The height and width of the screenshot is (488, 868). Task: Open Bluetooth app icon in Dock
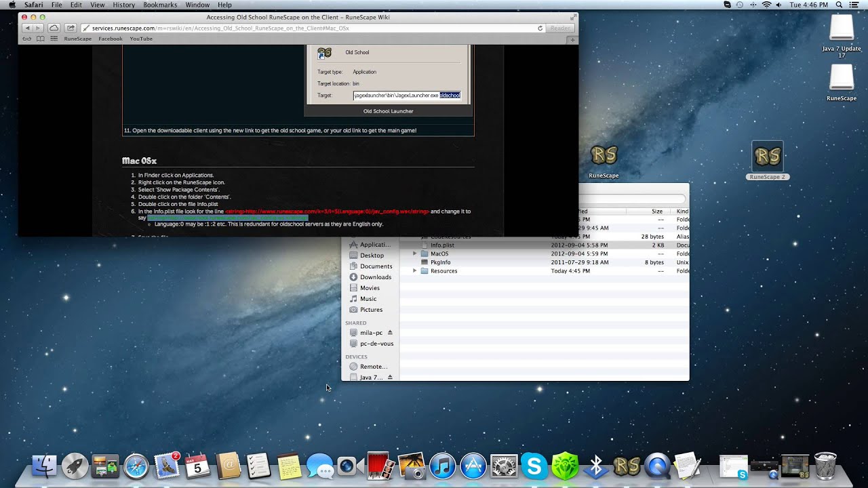click(x=596, y=466)
